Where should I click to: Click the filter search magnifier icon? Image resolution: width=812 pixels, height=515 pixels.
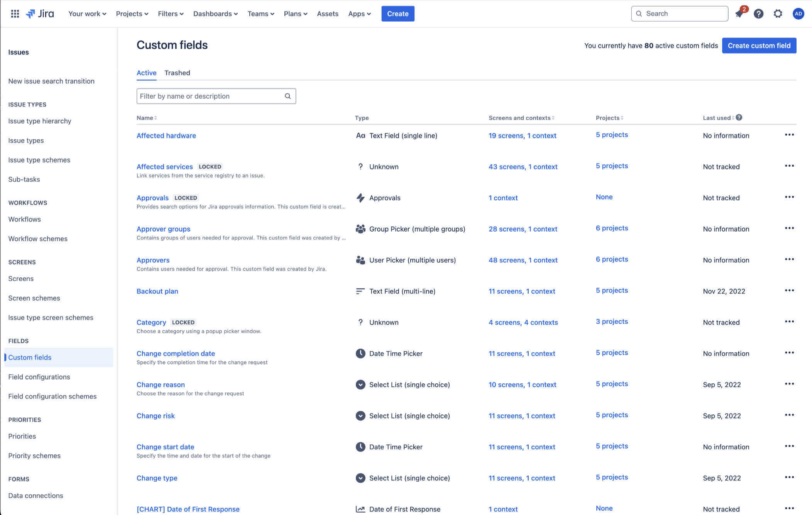tap(288, 96)
